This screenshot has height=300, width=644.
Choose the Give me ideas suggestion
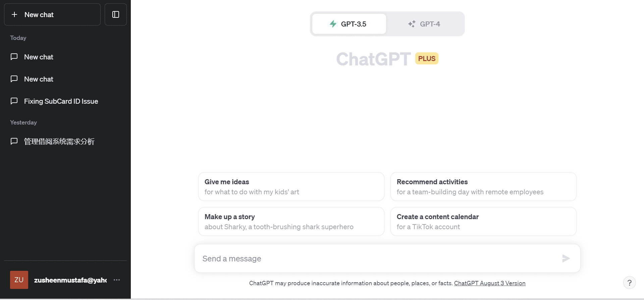(291, 187)
